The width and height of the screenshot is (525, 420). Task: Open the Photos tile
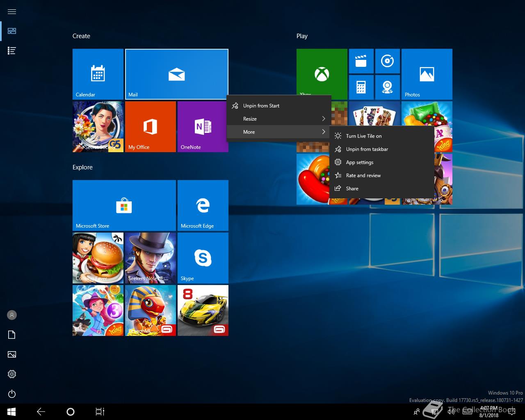(427, 74)
